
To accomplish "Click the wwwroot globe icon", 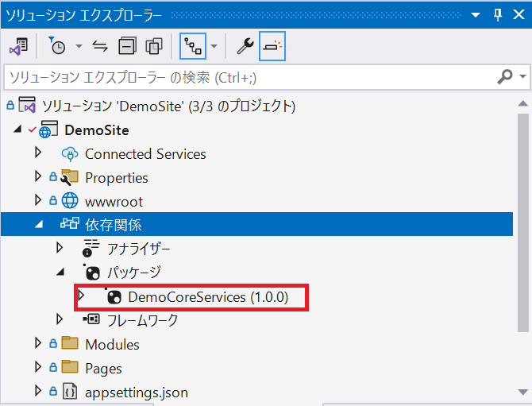I will (x=70, y=201).
